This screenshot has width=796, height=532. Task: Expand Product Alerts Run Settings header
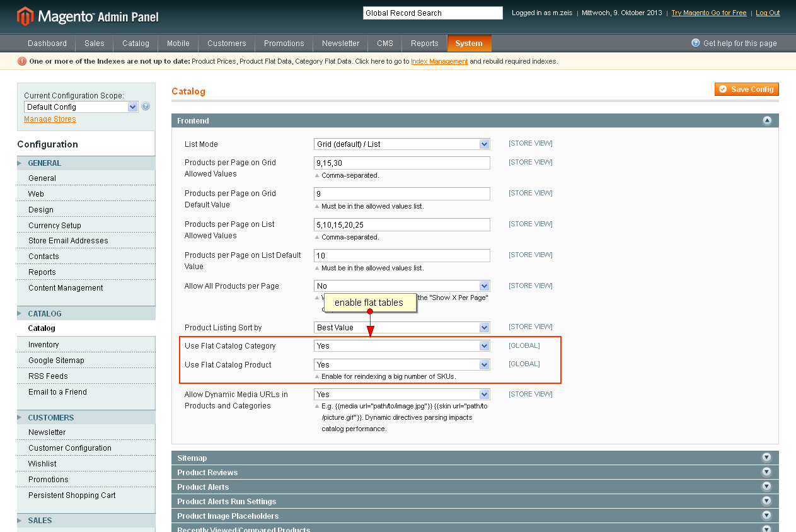(x=475, y=501)
